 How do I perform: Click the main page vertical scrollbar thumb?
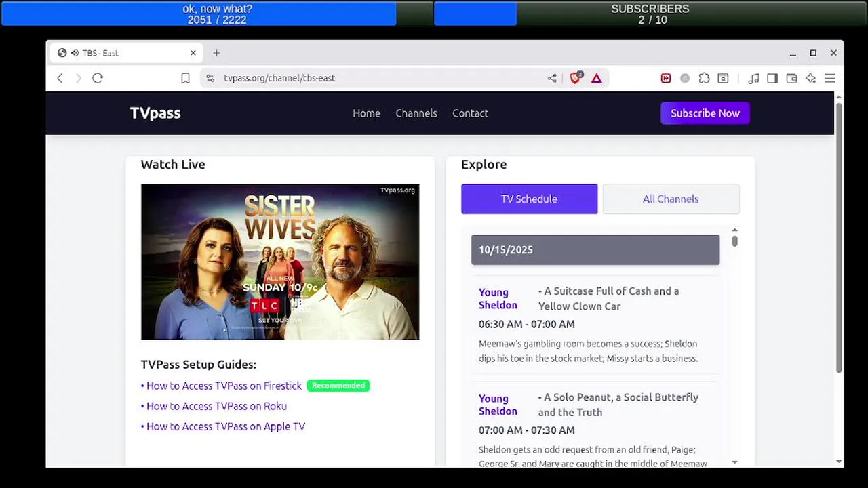[839, 237]
